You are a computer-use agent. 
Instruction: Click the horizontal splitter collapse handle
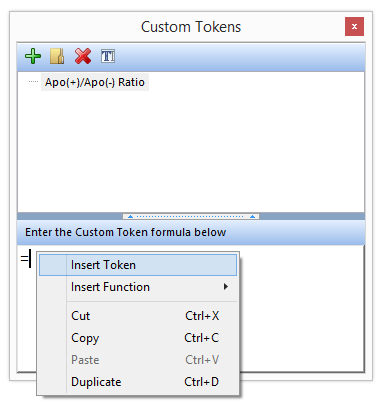coord(191,217)
